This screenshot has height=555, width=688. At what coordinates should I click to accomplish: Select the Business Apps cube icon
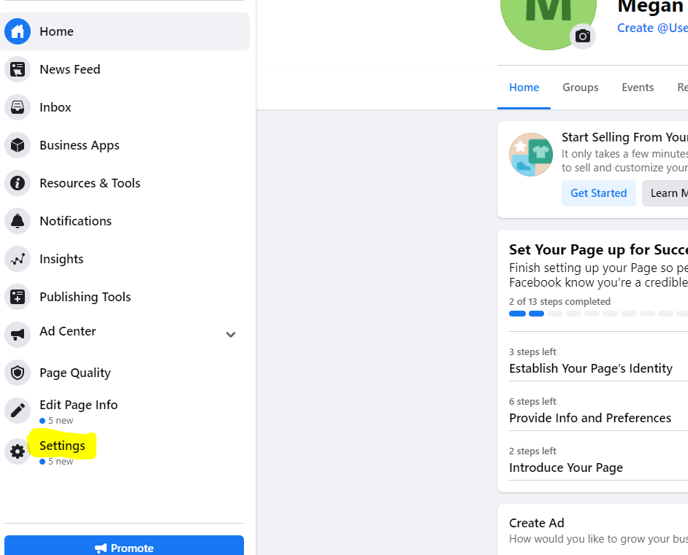coord(18,145)
